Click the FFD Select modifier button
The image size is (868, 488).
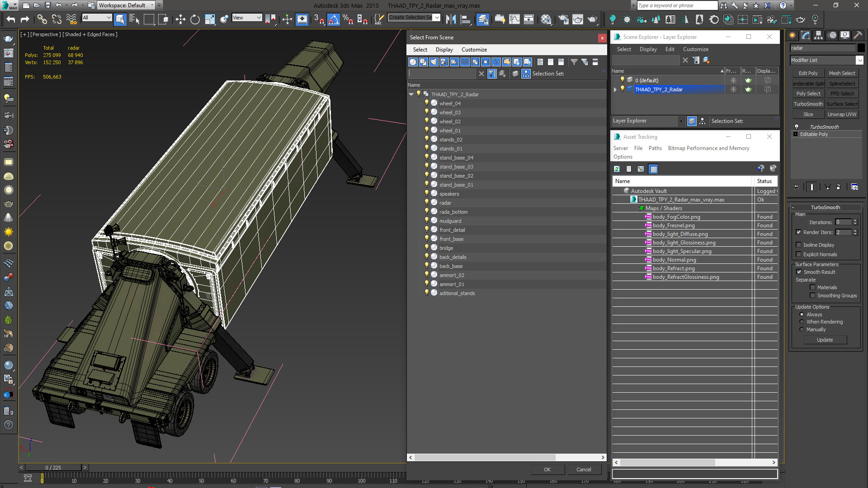pyautogui.click(x=842, y=94)
